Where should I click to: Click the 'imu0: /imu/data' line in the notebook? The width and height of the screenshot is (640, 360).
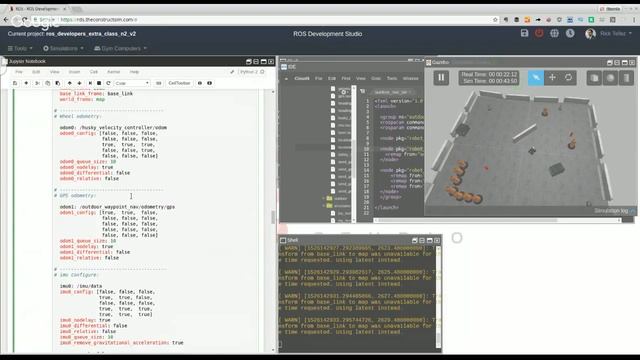point(81,286)
